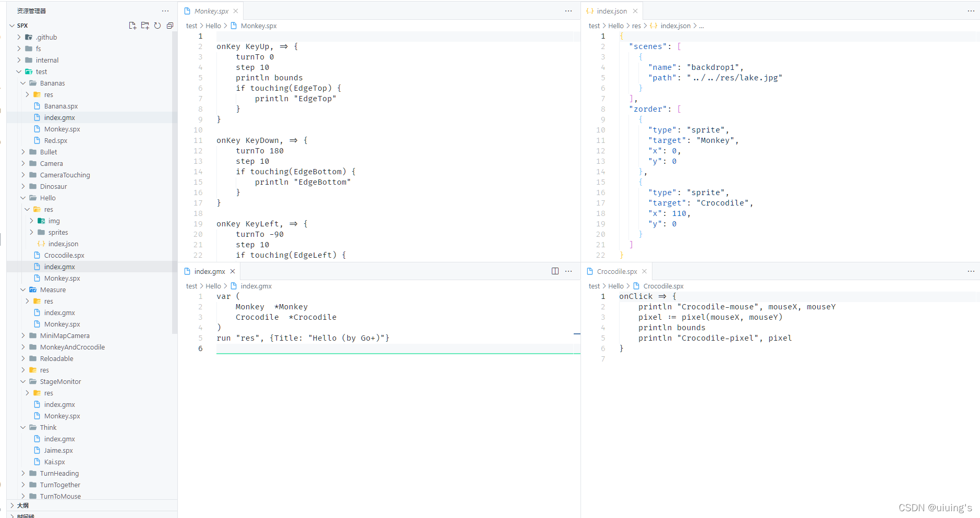
Task: Refresh the explorer tree
Action: click(158, 26)
